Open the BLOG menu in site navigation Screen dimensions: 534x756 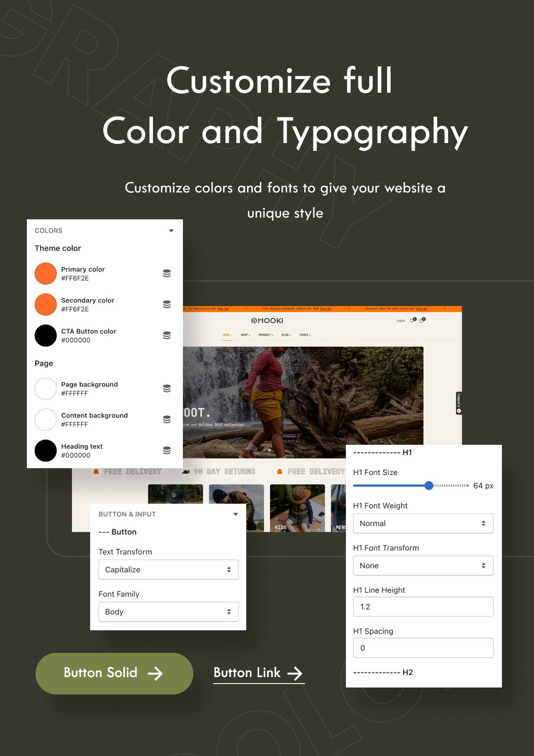pos(286,335)
